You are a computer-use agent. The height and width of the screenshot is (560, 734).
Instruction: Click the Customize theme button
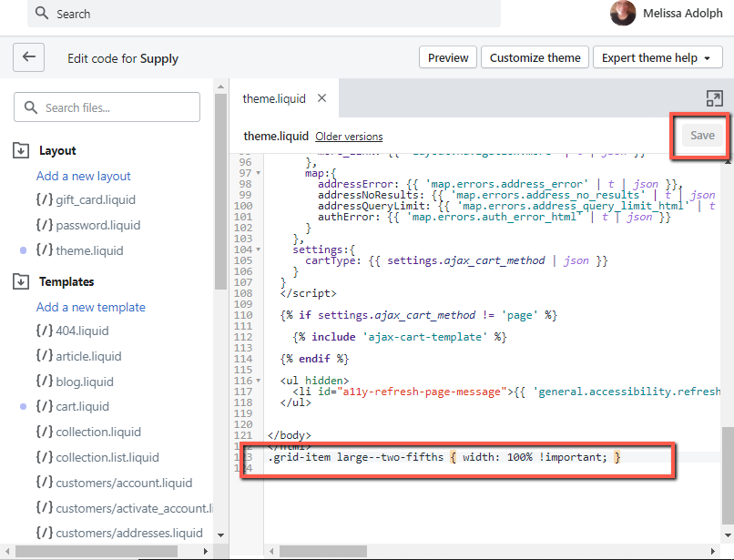pyautogui.click(x=535, y=57)
